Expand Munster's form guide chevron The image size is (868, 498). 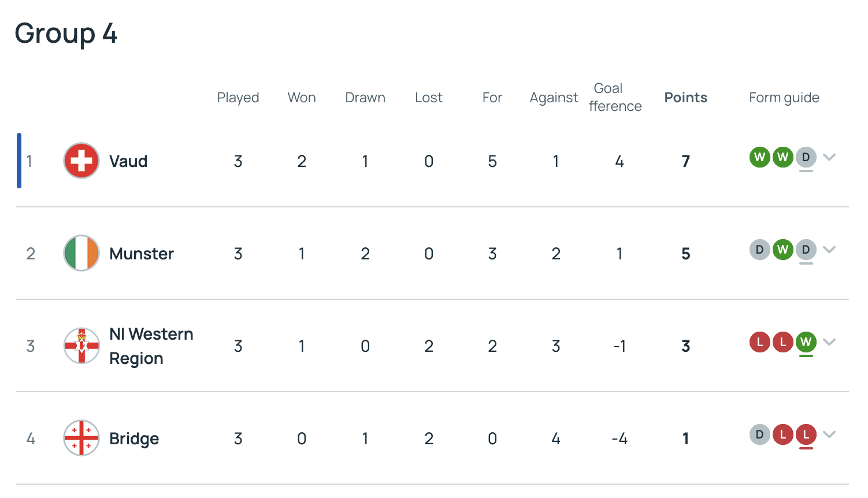tap(829, 250)
